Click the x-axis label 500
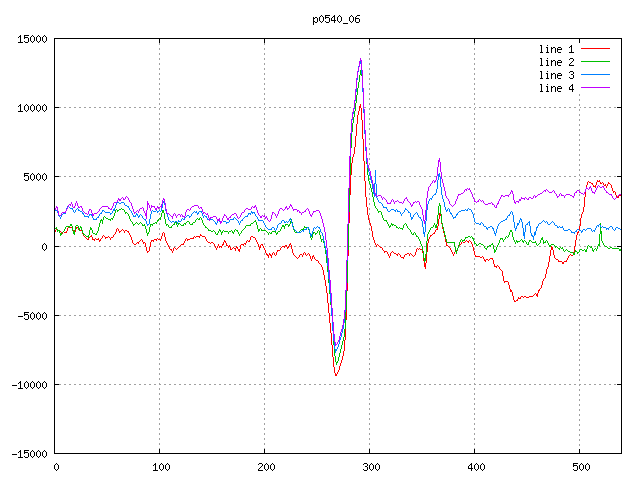The image size is (640, 480). point(581,467)
